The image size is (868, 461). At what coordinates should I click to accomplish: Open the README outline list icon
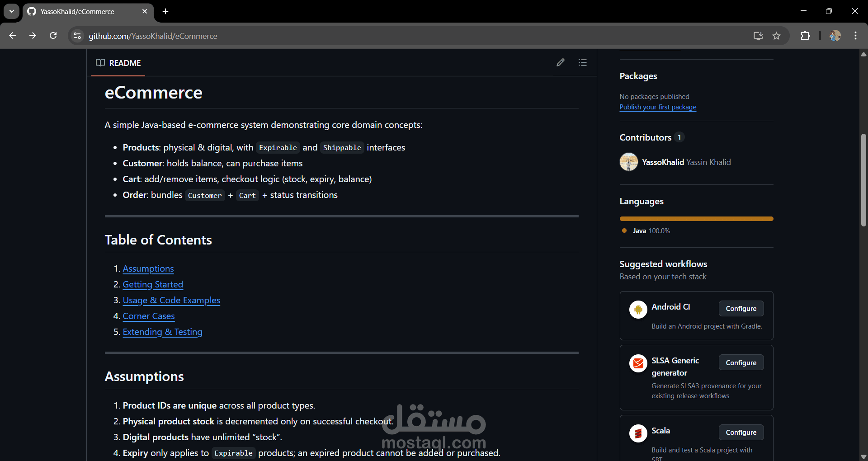(x=583, y=62)
